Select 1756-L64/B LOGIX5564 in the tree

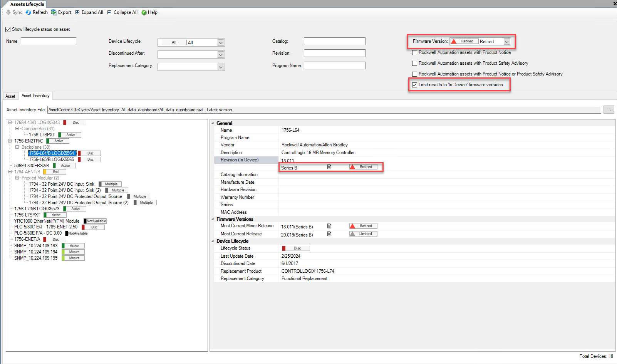coord(52,153)
